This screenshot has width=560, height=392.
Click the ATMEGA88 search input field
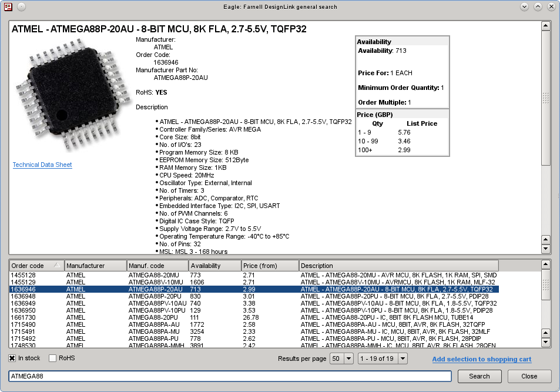click(230, 376)
